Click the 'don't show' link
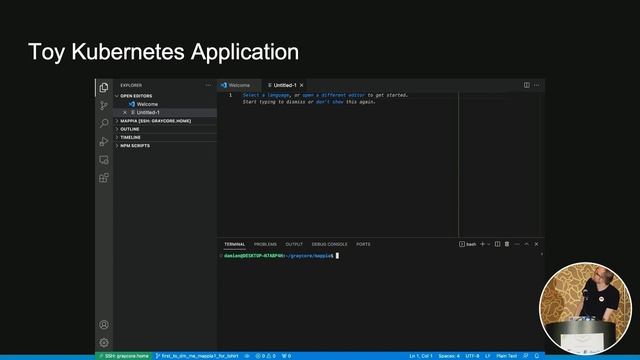 (x=330, y=102)
